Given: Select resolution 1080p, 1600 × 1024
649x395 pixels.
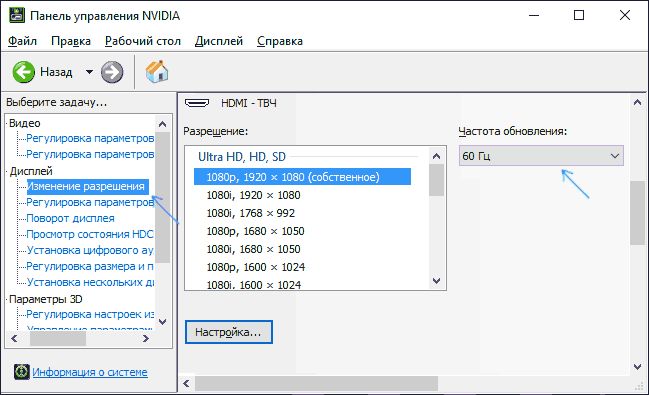Looking at the screenshot, I should pos(256,267).
